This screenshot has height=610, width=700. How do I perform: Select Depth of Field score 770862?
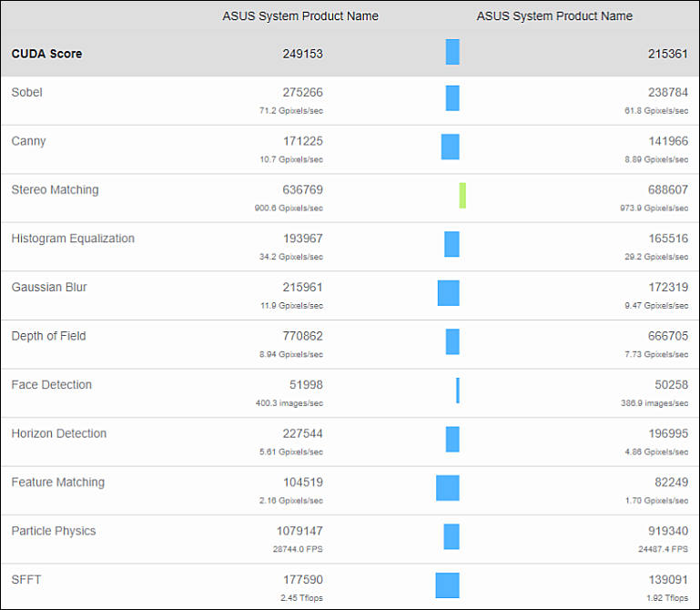click(x=302, y=336)
